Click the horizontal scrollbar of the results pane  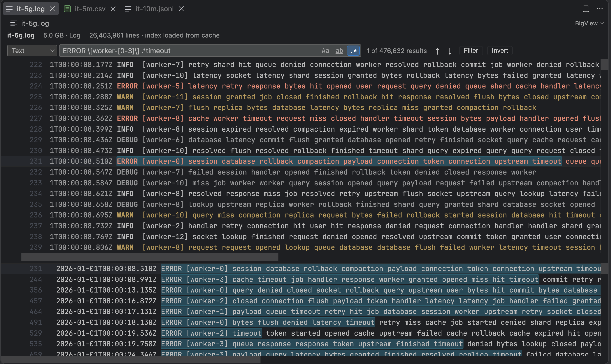click(131, 360)
